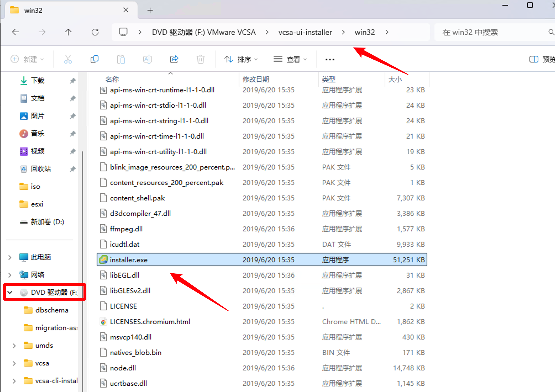
Task: Open the esxi folder in sidebar
Action: [37, 204]
